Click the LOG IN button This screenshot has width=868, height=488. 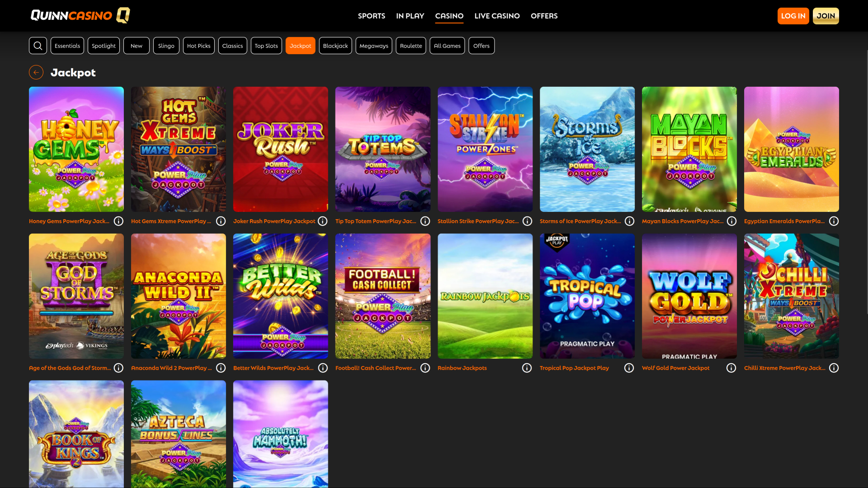(x=793, y=15)
